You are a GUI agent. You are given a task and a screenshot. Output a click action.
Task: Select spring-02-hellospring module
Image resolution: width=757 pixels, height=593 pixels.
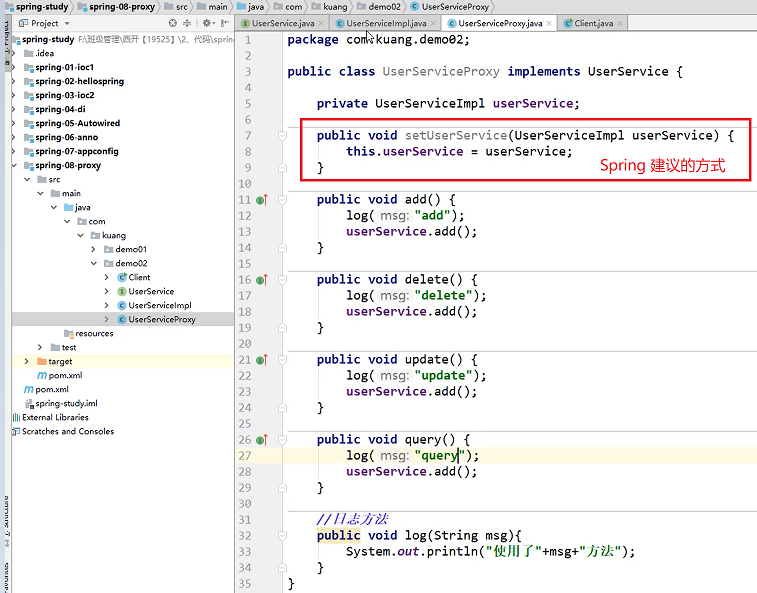click(x=74, y=81)
